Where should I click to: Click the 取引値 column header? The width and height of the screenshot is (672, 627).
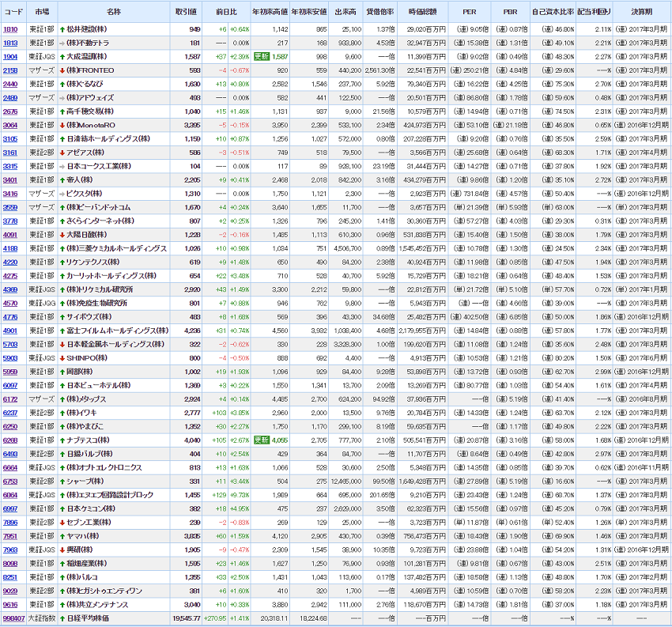tap(186, 12)
